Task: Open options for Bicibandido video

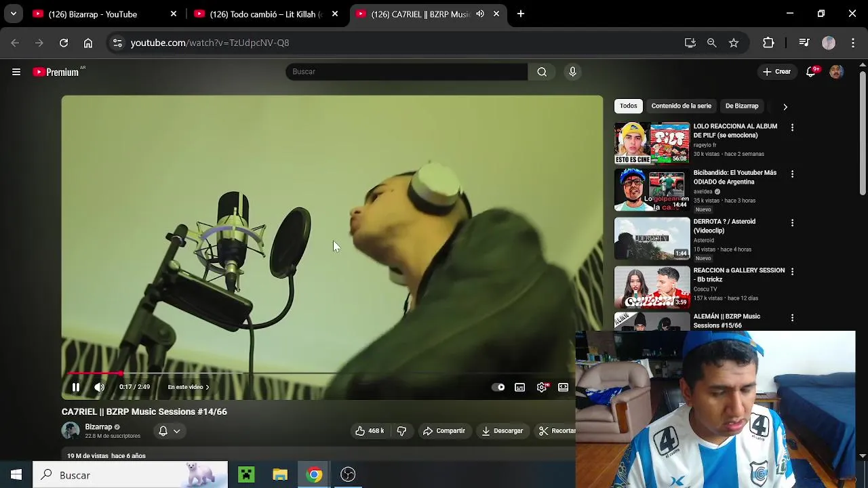Action: (x=792, y=174)
